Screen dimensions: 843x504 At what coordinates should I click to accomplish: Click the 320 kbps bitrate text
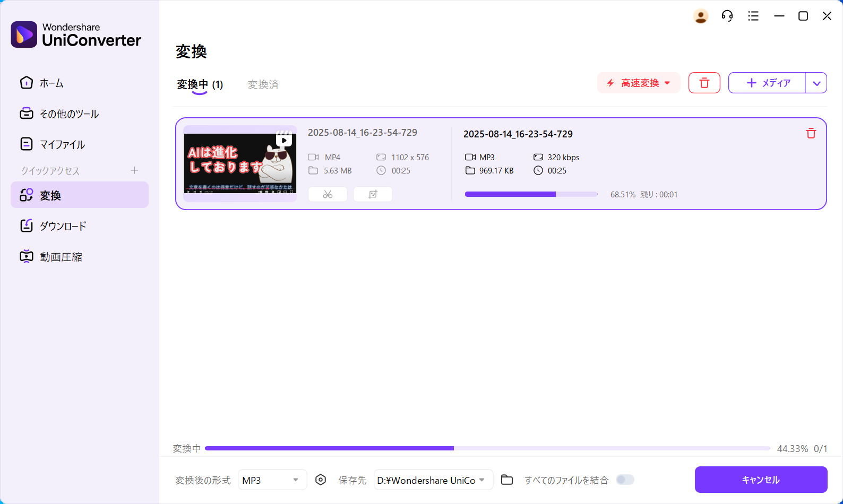coord(564,158)
